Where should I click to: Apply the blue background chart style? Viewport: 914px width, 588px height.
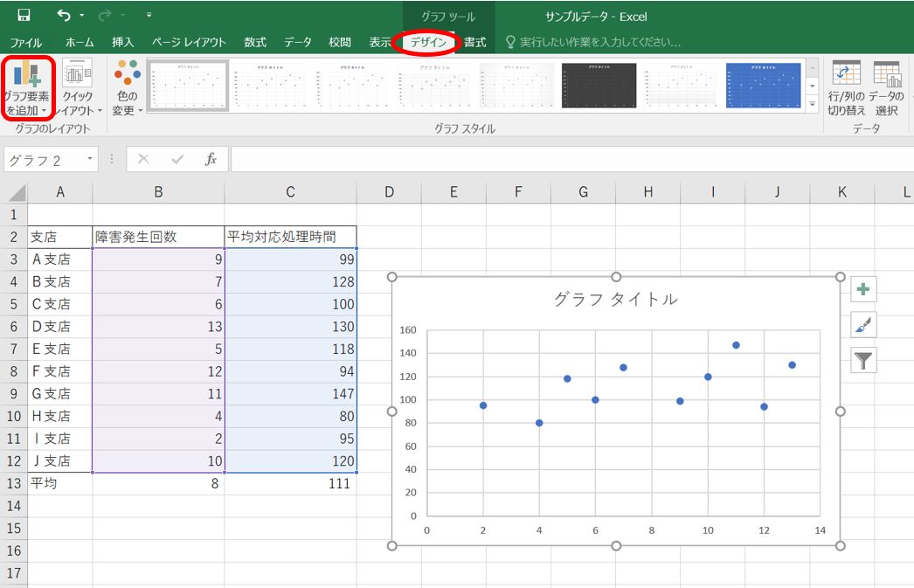763,85
